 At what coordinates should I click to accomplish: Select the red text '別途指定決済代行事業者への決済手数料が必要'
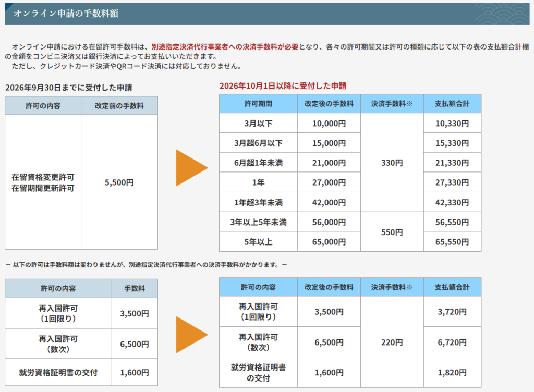tap(225, 47)
